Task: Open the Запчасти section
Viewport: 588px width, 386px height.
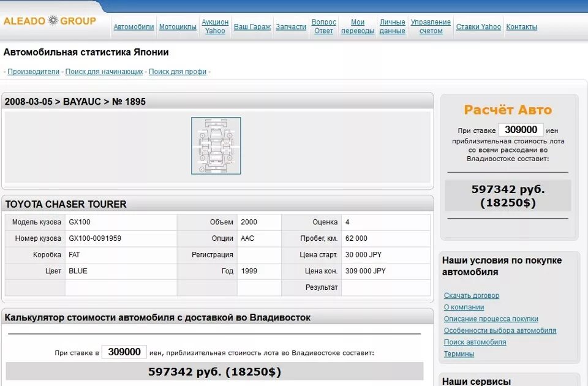Action: [x=291, y=26]
